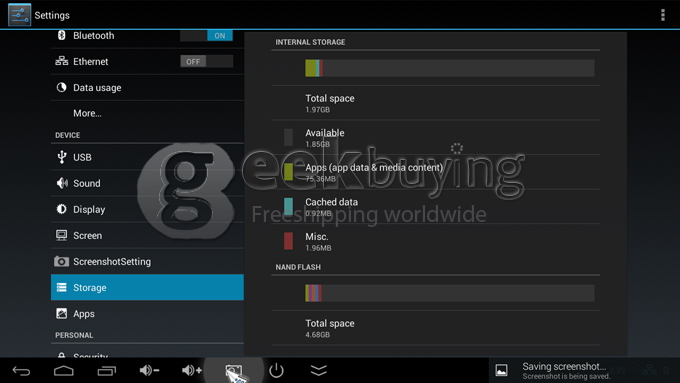This screenshot has width=680, height=383.
Task: Select Display in the settings list
Action: point(147,209)
